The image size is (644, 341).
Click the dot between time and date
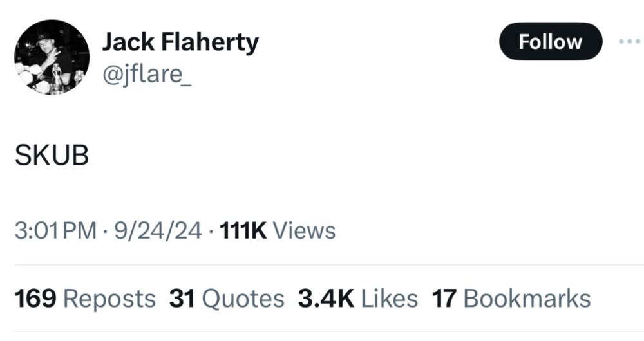105,230
